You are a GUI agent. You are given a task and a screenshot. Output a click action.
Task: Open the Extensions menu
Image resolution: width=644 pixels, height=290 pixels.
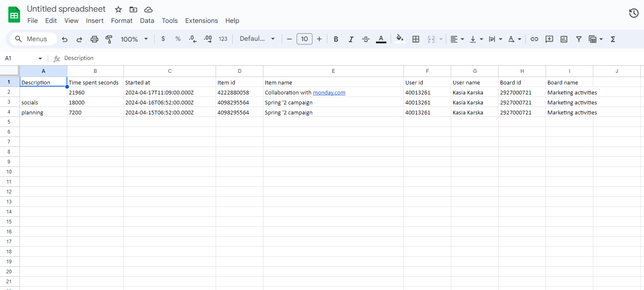[x=202, y=20]
